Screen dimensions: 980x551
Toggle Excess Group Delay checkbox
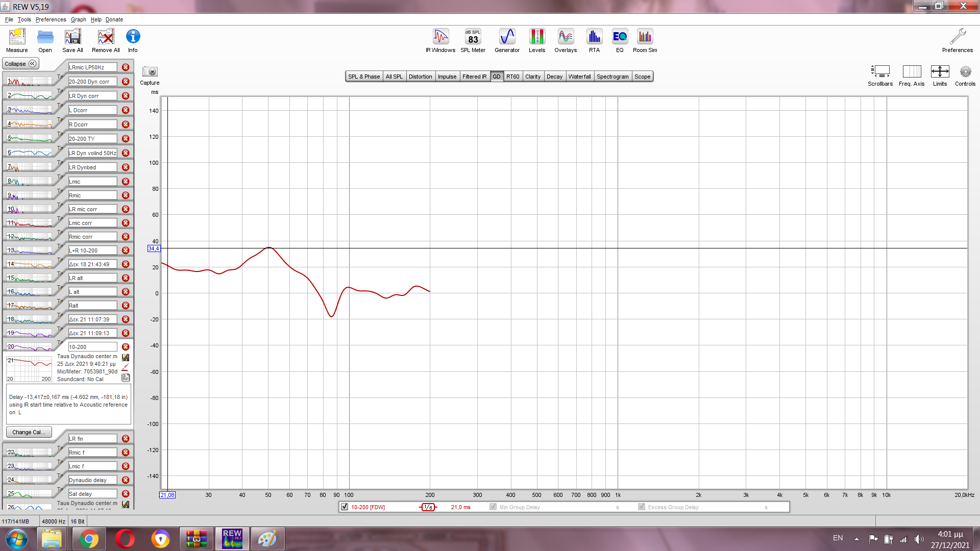pyautogui.click(x=642, y=507)
